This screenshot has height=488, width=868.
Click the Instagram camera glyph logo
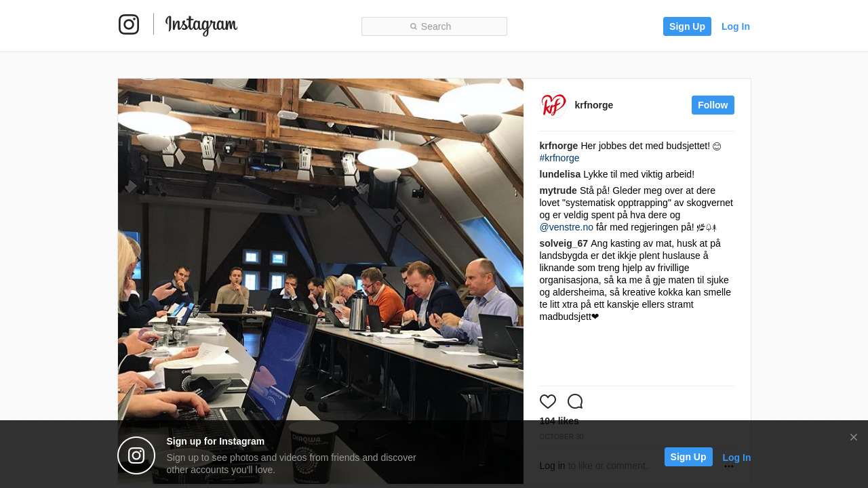[x=129, y=24]
